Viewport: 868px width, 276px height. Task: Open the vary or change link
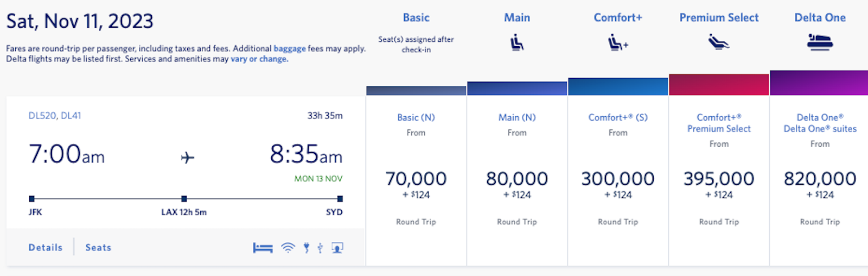259,59
